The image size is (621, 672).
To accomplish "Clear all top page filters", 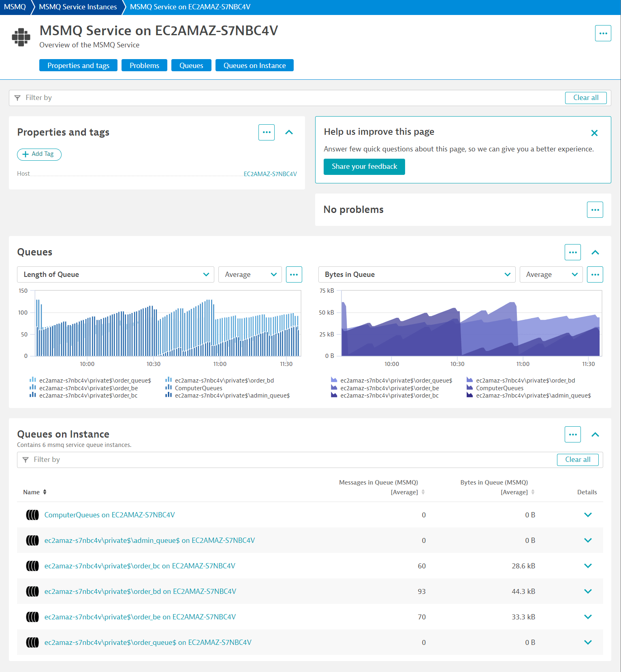I will pyautogui.click(x=586, y=98).
